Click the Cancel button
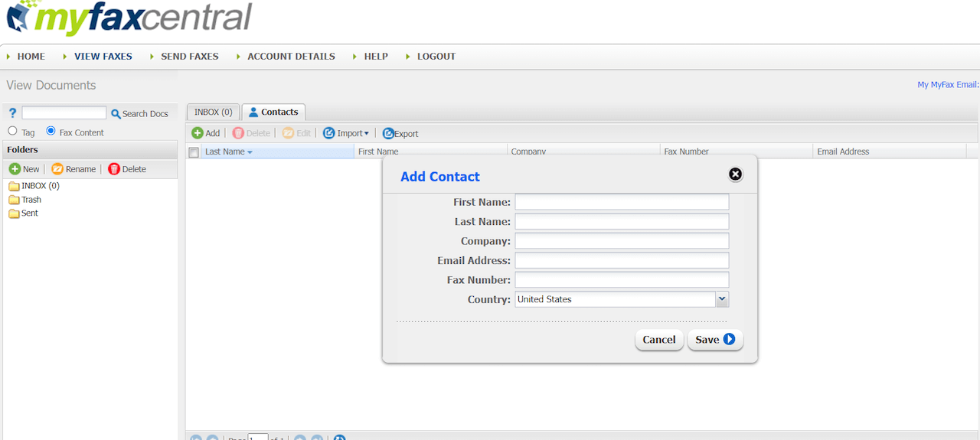Viewport: 980px width, 440px height. (x=659, y=340)
